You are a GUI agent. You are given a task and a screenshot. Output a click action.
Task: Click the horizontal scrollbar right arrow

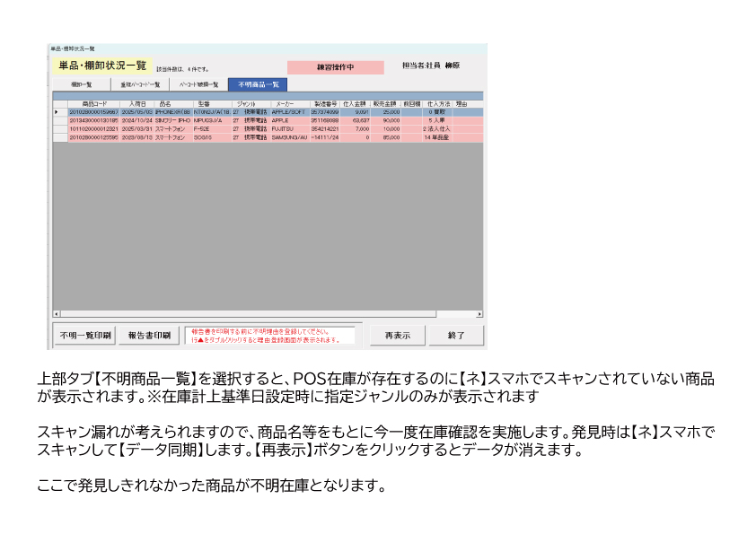coord(479,314)
